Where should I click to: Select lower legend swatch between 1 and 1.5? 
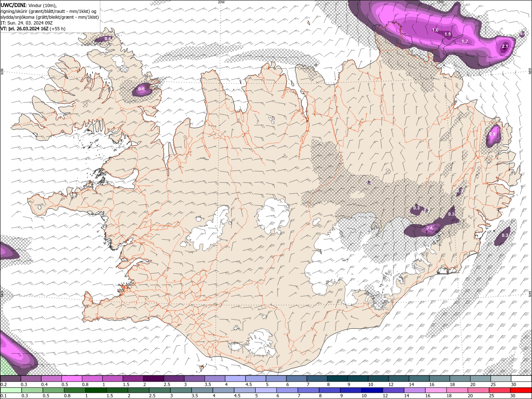pyautogui.click(x=96, y=390)
